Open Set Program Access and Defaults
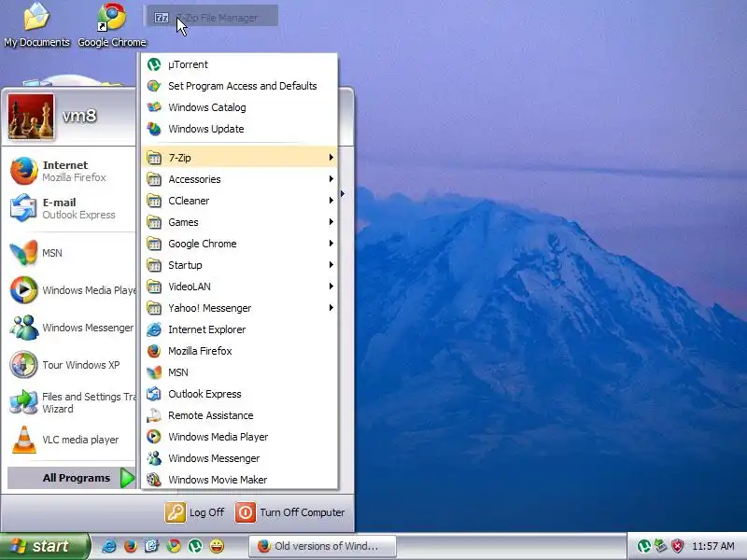The width and height of the screenshot is (747, 560). point(240,86)
